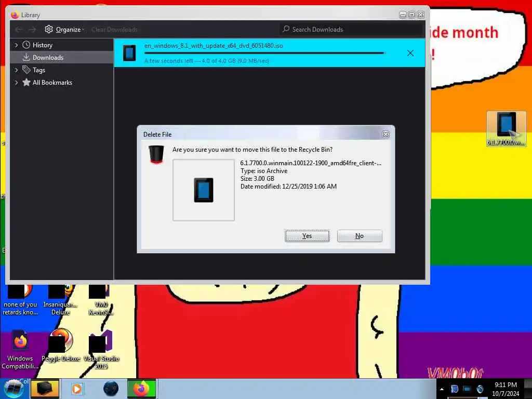Click the flag tray icon
This screenshot has width=532, height=399.
(454, 389)
